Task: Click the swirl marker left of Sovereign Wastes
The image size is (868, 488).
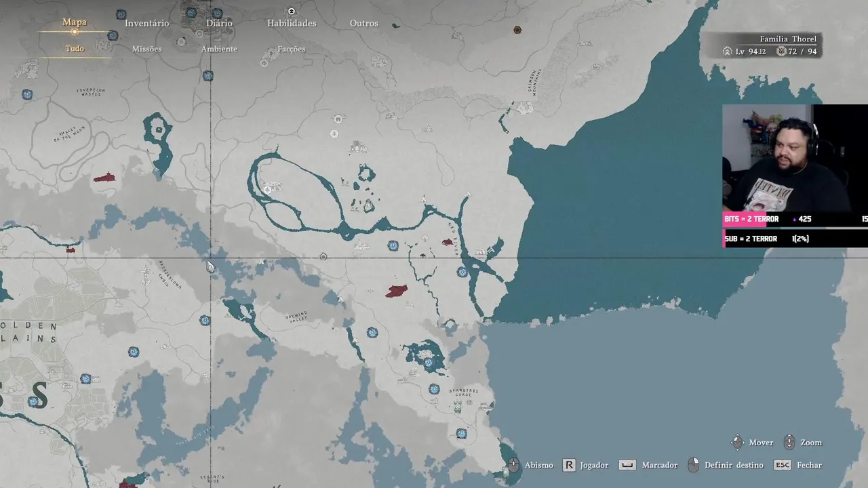Action: [x=27, y=94]
